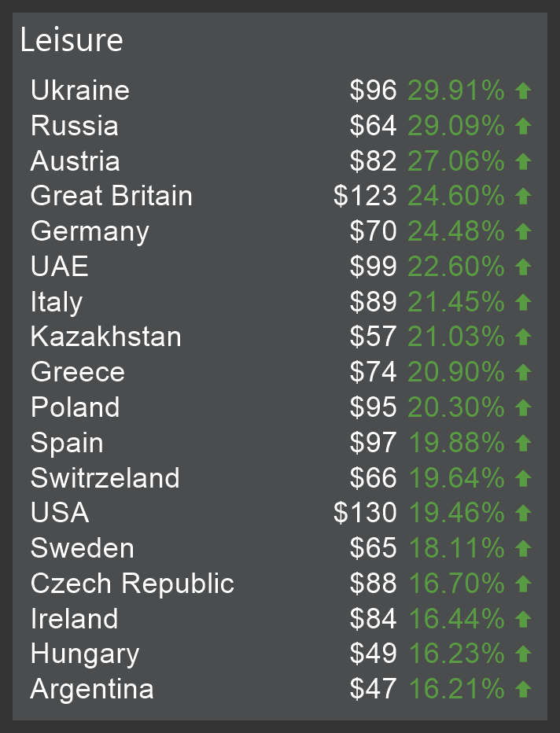Click the $130 amount for USA
The width and height of the screenshot is (560, 733).
tap(365, 514)
